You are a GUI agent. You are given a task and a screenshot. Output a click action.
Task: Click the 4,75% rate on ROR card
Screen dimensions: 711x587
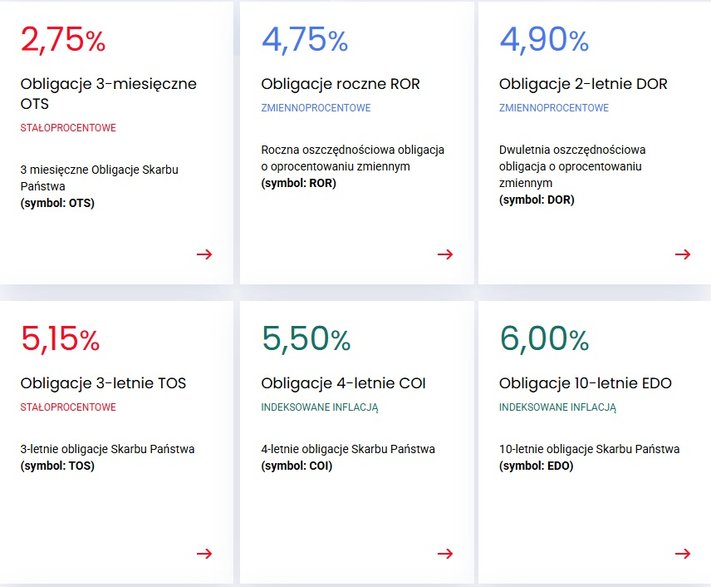(304, 40)
